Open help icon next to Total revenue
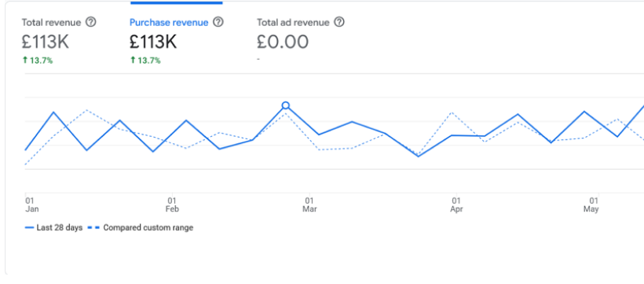The width and height of the screenshot is (644, 284). (x=91, y=22)
